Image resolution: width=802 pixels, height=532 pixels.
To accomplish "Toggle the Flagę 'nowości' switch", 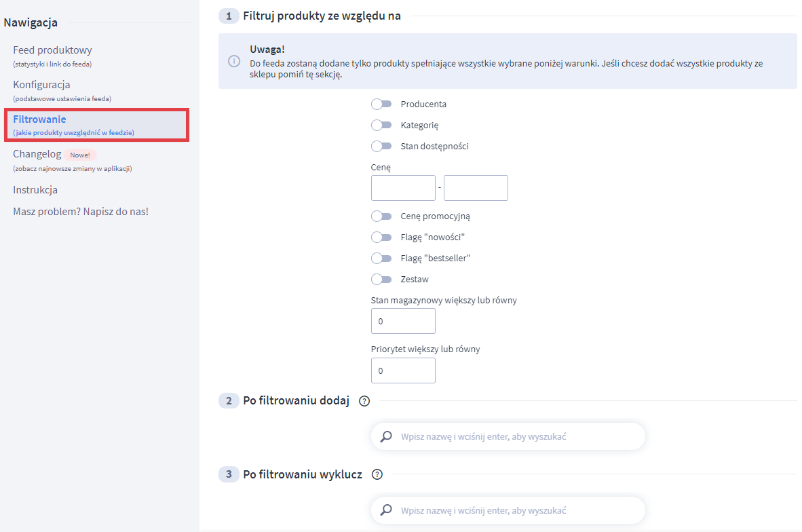I will pos(382,237).
